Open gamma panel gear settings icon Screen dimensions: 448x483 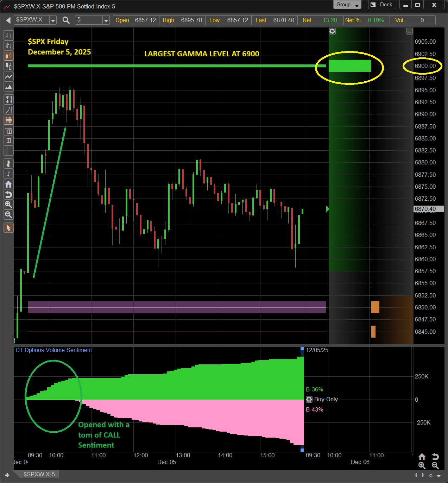coord(332,31)
